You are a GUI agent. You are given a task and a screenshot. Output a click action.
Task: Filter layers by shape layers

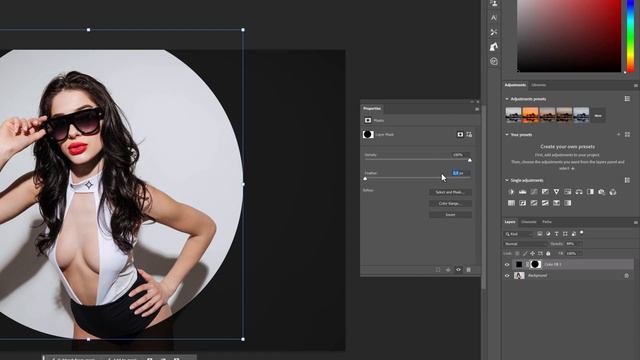click(x=565, y=234)
